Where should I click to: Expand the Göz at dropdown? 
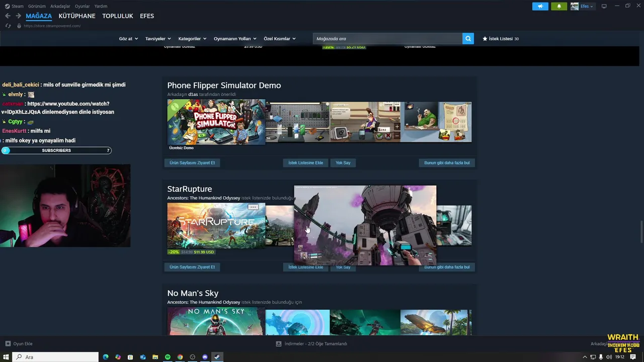click(128, 39)
